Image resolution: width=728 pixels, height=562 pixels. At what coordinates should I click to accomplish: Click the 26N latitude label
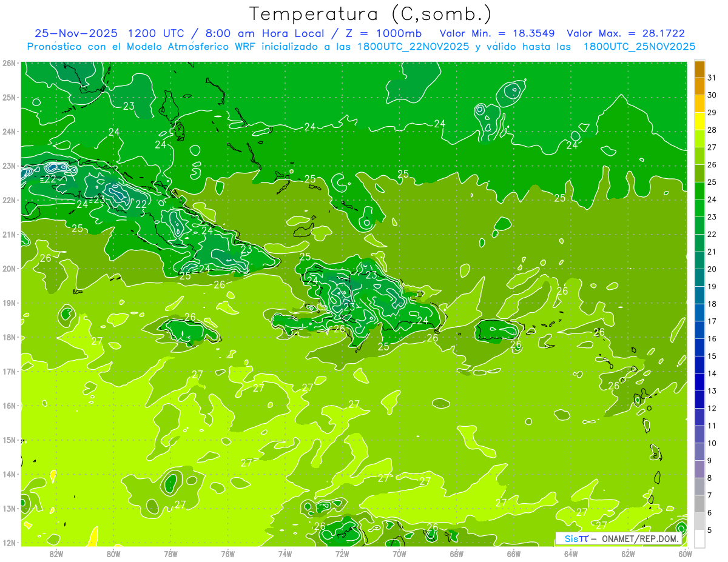coord(9,63)
